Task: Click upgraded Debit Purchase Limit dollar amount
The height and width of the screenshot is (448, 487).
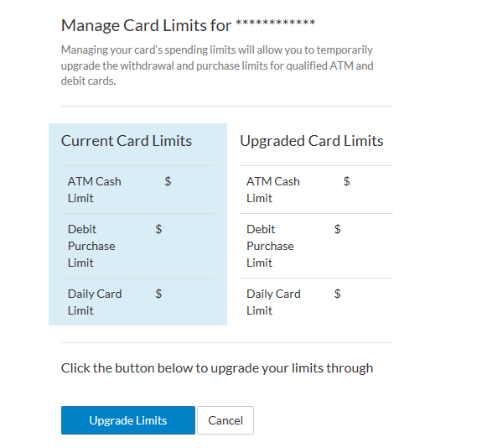Action: (x=338, y=229)
